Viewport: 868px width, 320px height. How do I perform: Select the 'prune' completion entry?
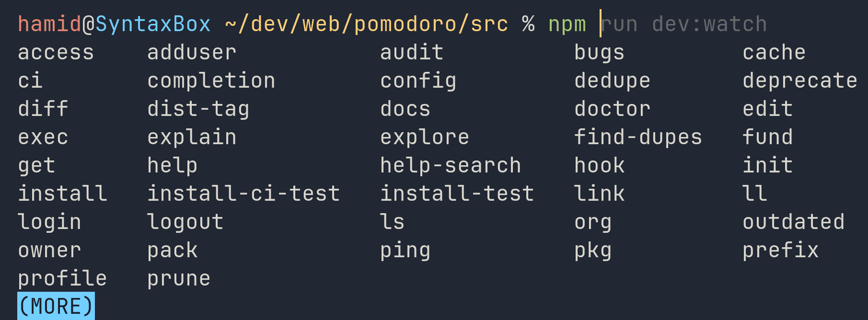click(x=179, y=279)
